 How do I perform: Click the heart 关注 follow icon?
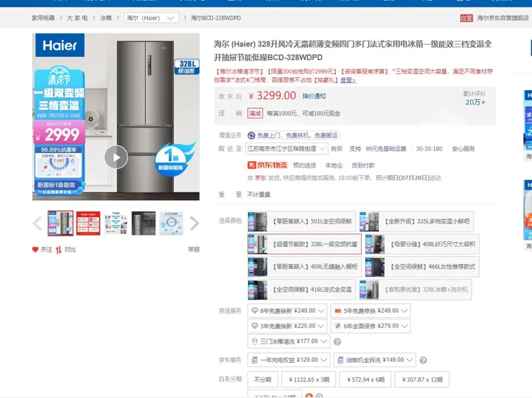click(x=35, y=250)
